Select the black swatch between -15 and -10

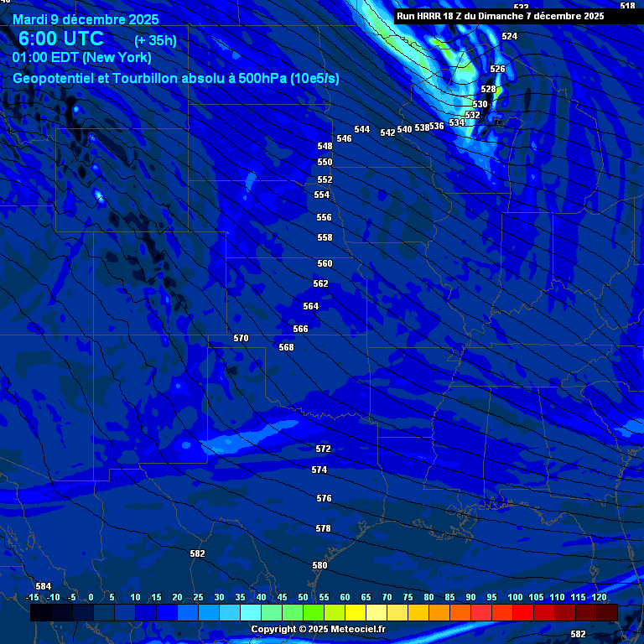41,613
